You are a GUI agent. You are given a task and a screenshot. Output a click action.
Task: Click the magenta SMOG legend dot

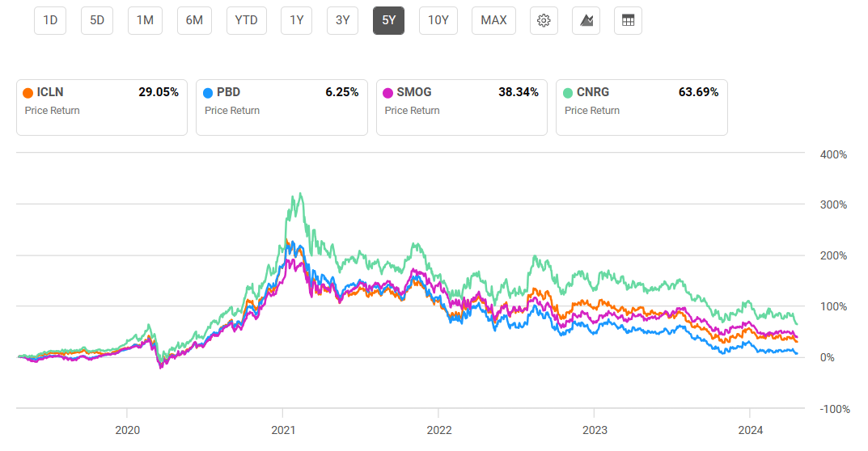(x=388, y=93)
